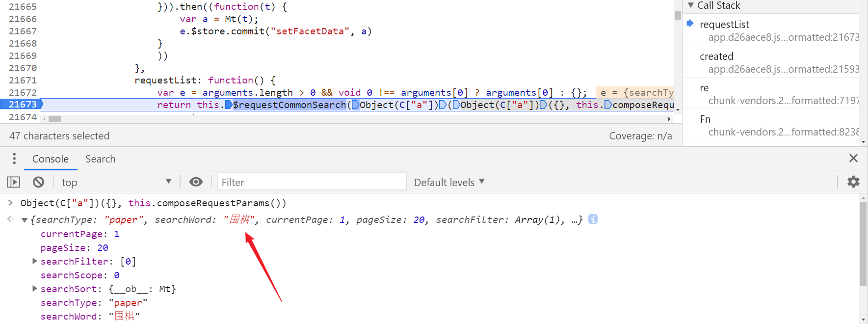Show the console sidebar
This screenshot has height=324, width=868.
tap(14, 182)
